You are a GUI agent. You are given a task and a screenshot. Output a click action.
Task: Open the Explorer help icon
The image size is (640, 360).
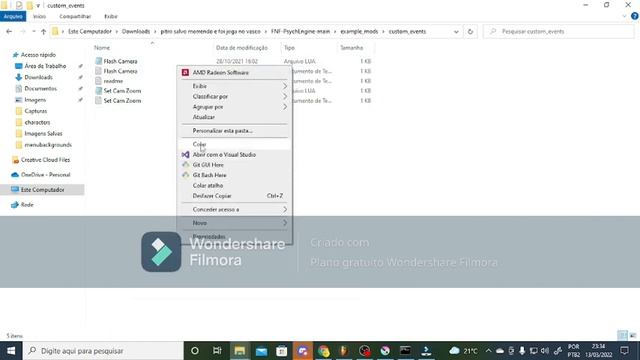tap(634, 16)
